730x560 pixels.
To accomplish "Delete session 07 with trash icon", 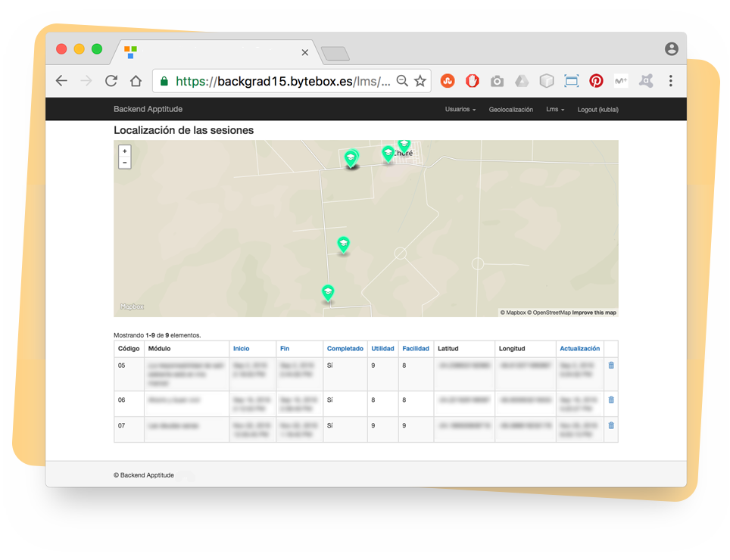I will point(611,425).
